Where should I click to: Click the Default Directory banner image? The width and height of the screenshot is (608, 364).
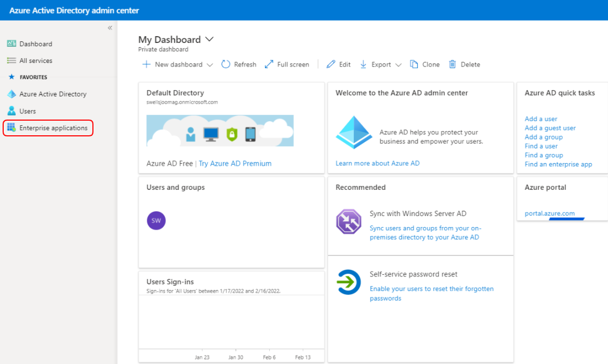[x=220, y=131]
